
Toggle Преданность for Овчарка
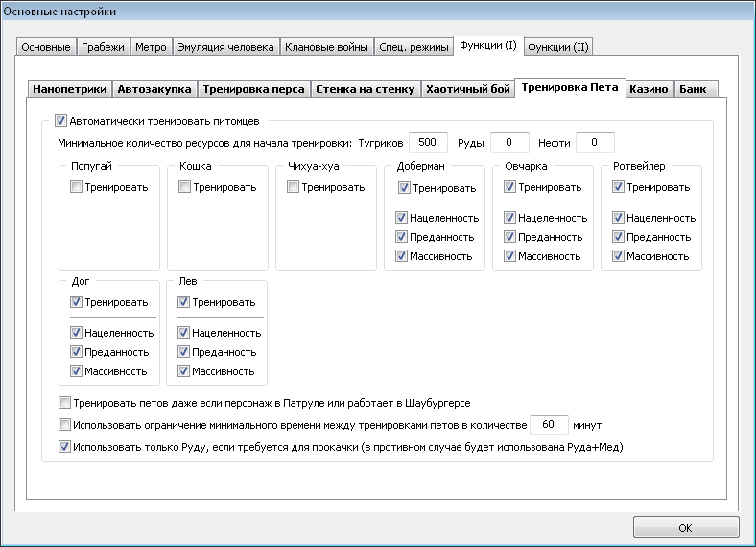[x=510, y=237]
